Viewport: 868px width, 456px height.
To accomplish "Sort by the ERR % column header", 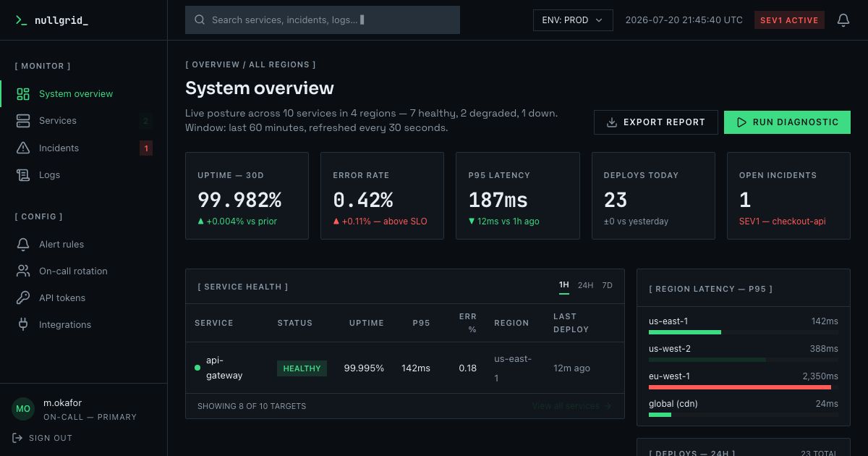I will coord(468,323).
